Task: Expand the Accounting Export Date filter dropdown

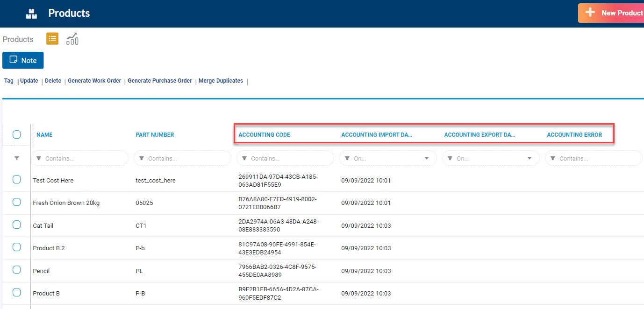Action: [530, 158]
